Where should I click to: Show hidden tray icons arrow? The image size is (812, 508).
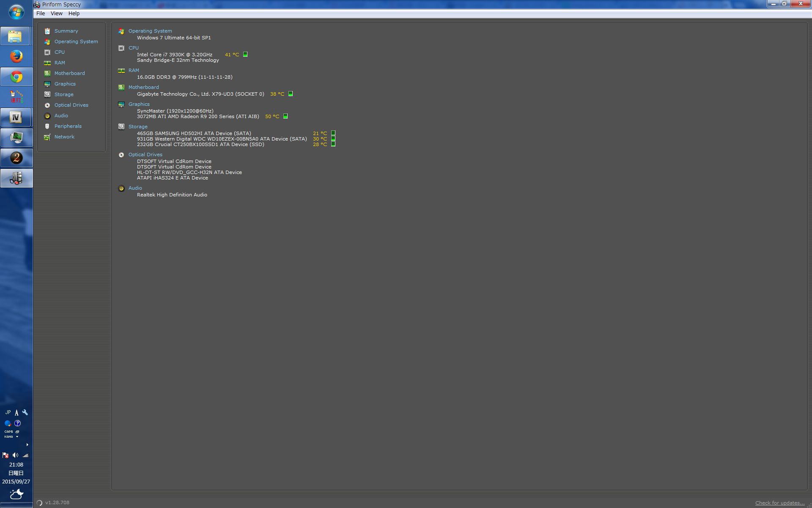pos(27,444)
